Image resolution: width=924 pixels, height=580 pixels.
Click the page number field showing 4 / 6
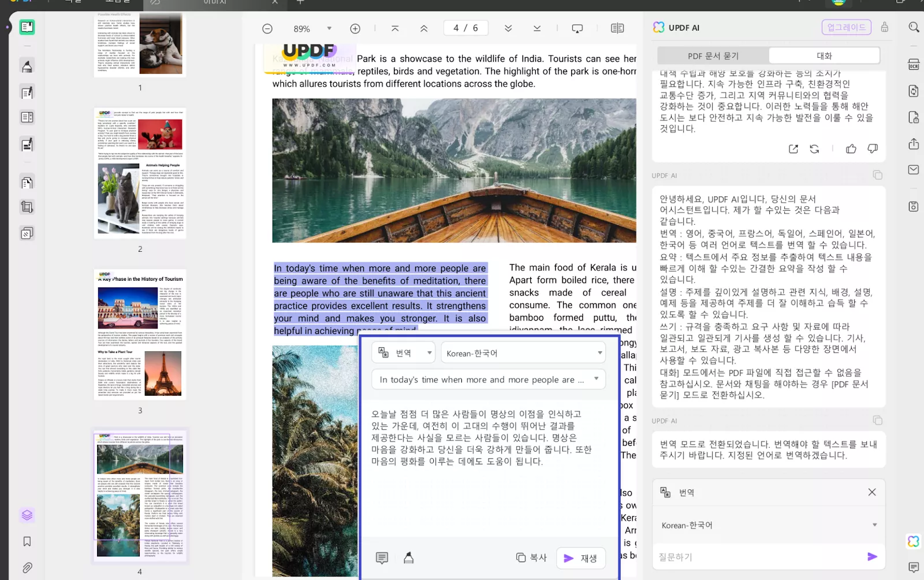pos(466,28)
